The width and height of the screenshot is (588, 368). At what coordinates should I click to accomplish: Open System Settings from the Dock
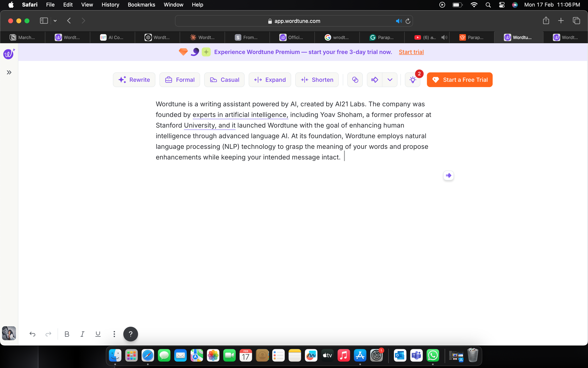point(376,356)
